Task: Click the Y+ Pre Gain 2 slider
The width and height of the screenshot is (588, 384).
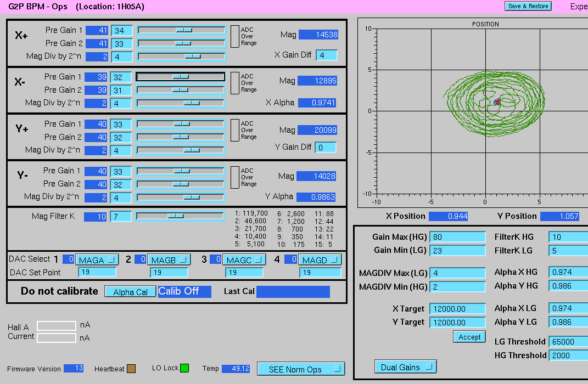Action: [x=181, y=137]
